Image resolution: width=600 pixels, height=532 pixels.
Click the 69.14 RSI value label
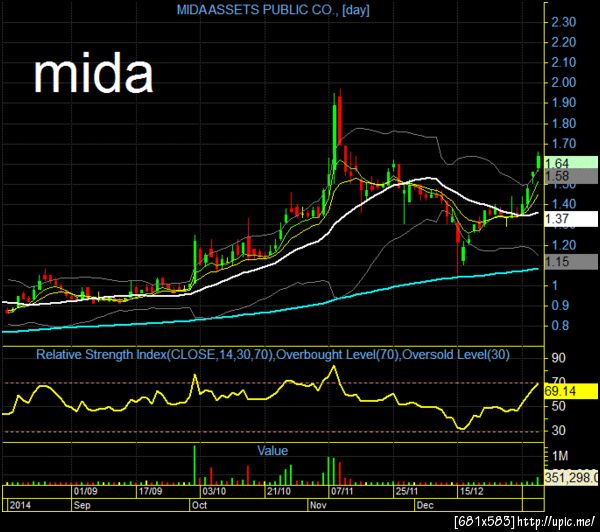pyautogui.click(x=571, y=392)
